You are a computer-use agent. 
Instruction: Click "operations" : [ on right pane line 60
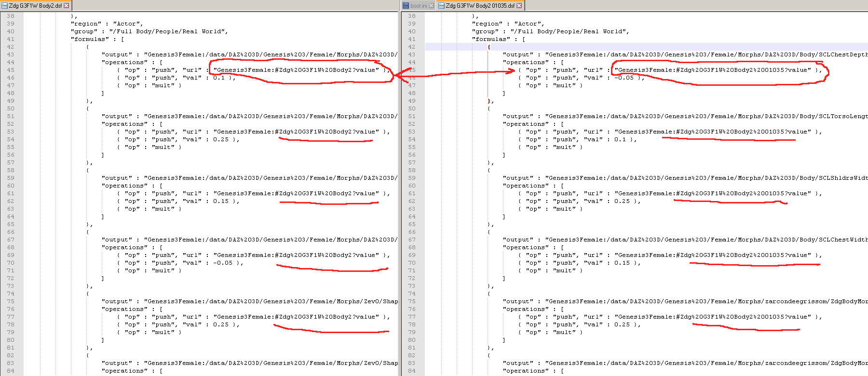533,186
